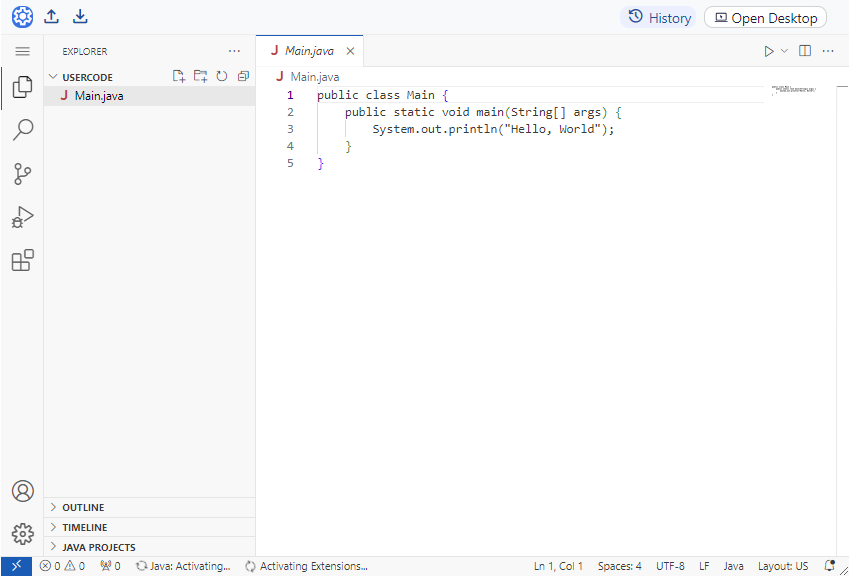The width and height of the screenshot is (851, 577).
Task: Click the New Folder icon in Explorer
Action: click(200, 76)
